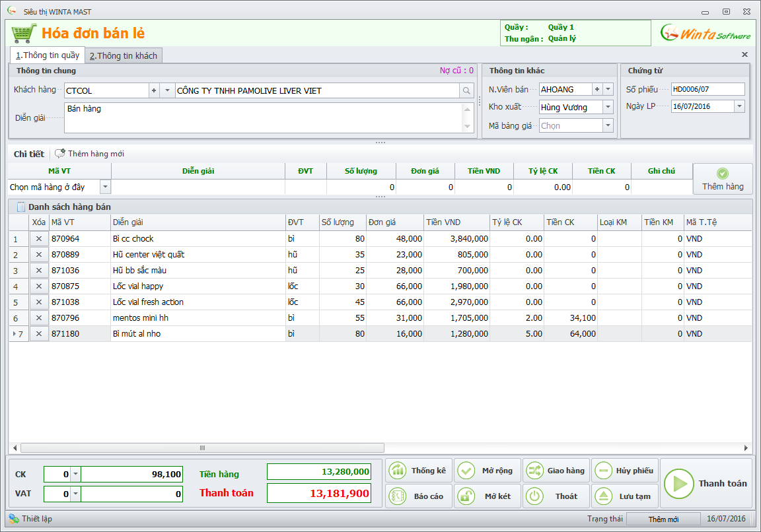Switch to 2.Thông tin khách tab
Image resolution: width=761 pixels, height=532 pixels.
click(124, 55)
